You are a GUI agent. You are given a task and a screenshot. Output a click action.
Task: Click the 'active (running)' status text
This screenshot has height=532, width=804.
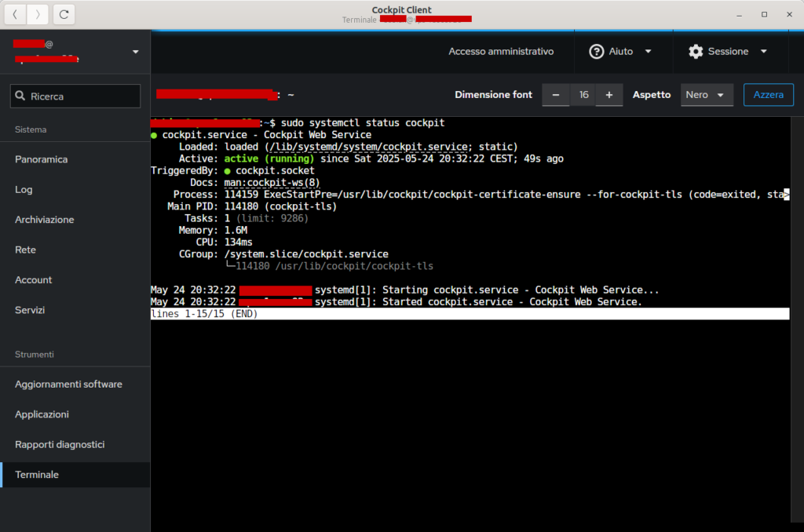coord(269,159)
